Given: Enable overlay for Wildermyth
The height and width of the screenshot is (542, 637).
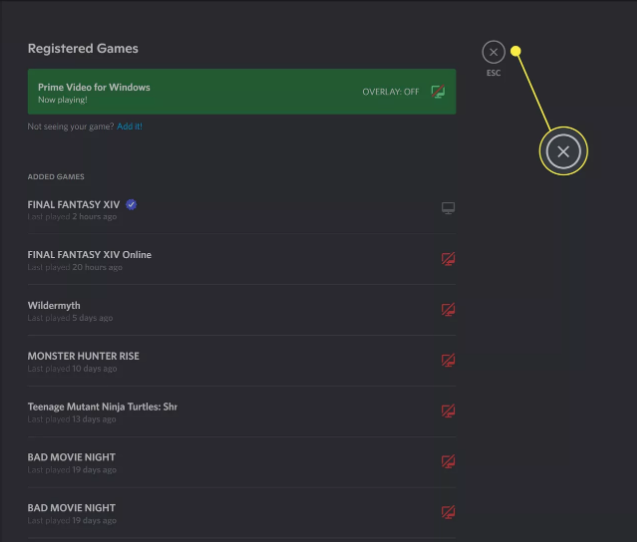Looking at the screenshot, I should (448, 310).
